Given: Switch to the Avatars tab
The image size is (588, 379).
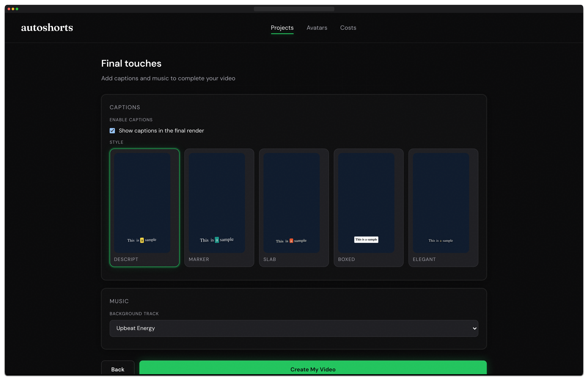Looking at the screenshot, I should [x=317, y=28].
